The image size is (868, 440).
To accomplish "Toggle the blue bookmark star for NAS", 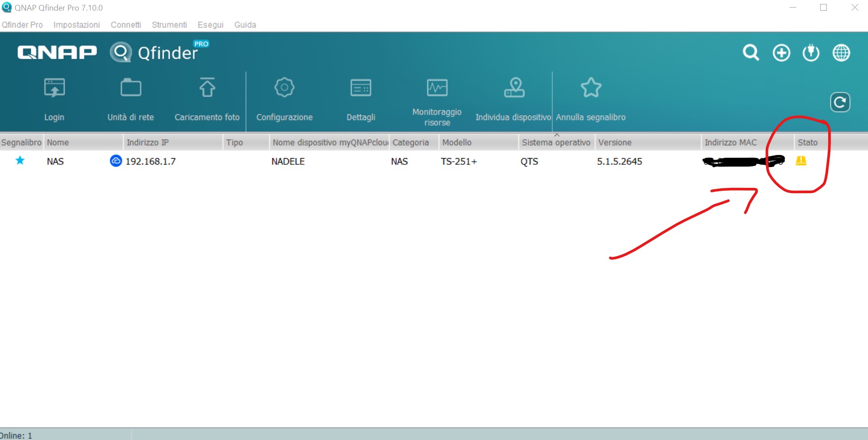I will [20, 161].
